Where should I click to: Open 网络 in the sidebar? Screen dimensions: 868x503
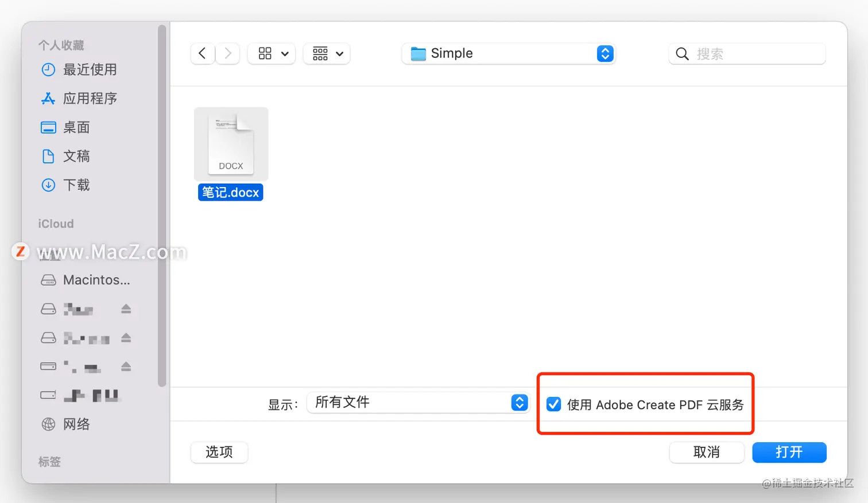pos(76,424)
